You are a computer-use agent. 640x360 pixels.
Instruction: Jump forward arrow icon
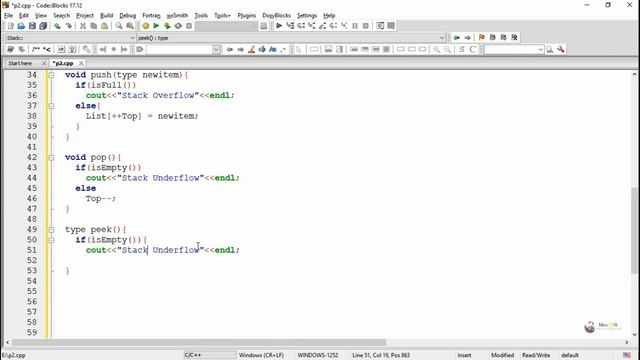click(x=467, y=38)
